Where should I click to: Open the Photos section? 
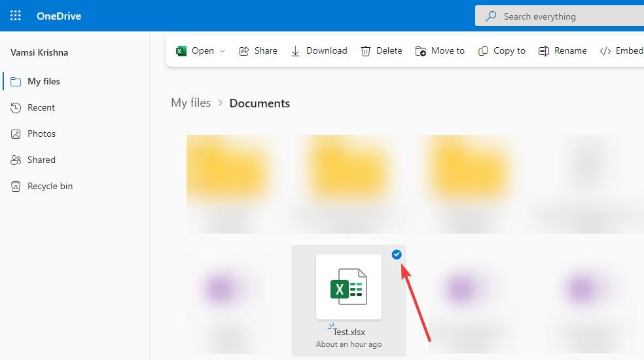point(41,134)
